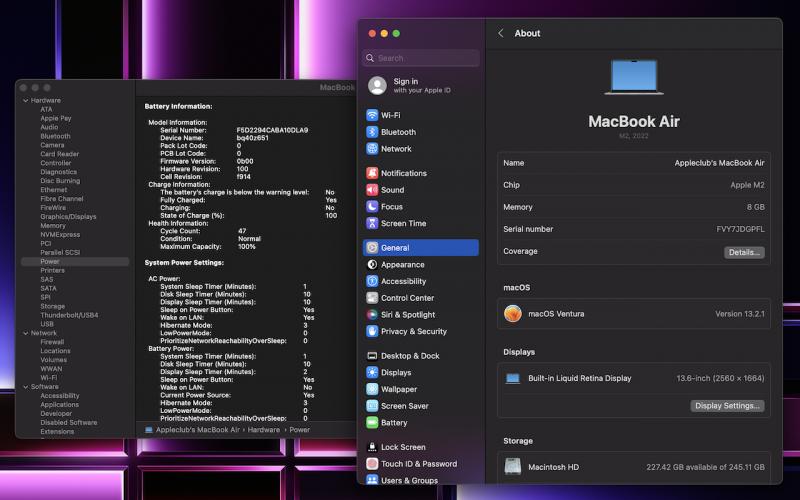Click the Apple M2 chip value

pos(747,185)
